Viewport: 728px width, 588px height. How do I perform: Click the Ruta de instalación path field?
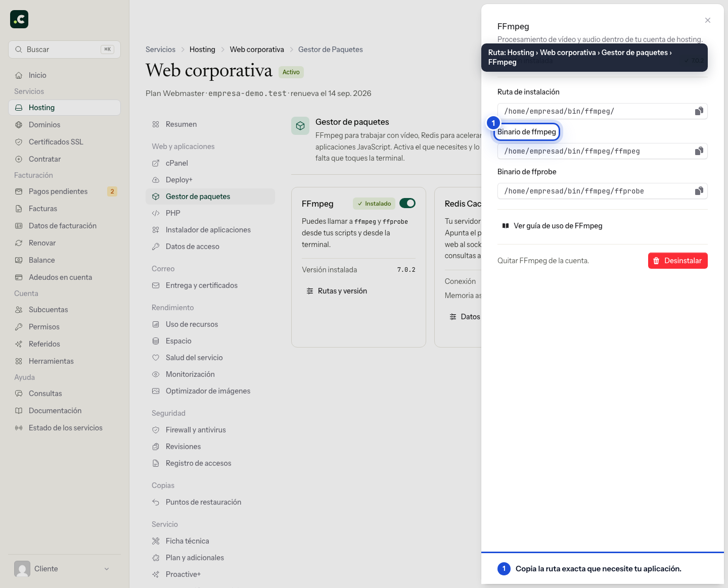pos(603,111)
